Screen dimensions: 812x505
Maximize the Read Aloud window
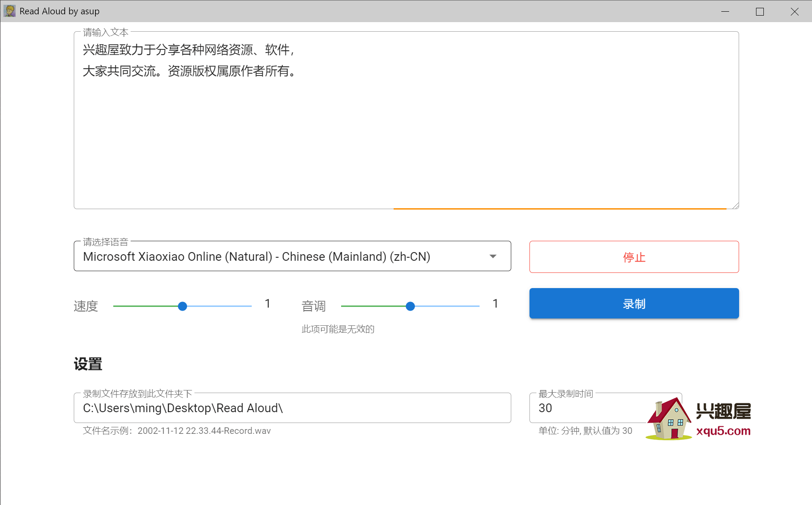coord(760,11)
